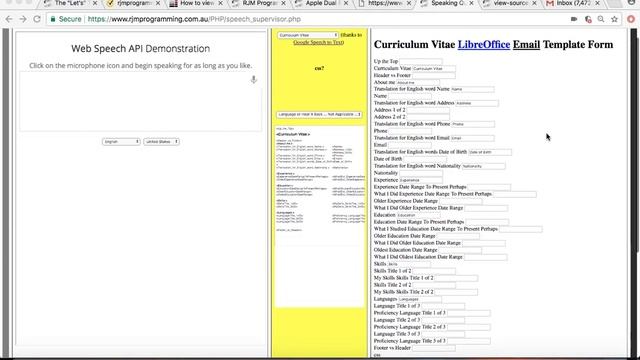Click the microphone icon to begin speaking
This screenshot has height=360, width=640.
253,79
